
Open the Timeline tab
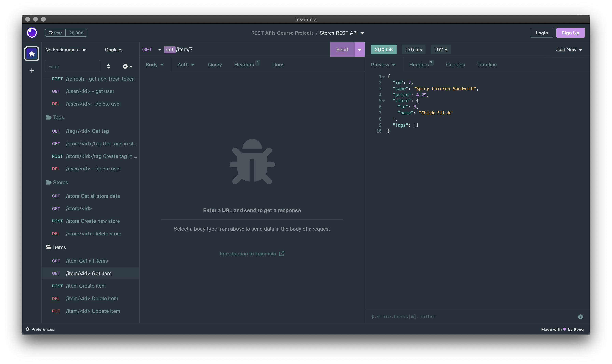coord(487,65)
